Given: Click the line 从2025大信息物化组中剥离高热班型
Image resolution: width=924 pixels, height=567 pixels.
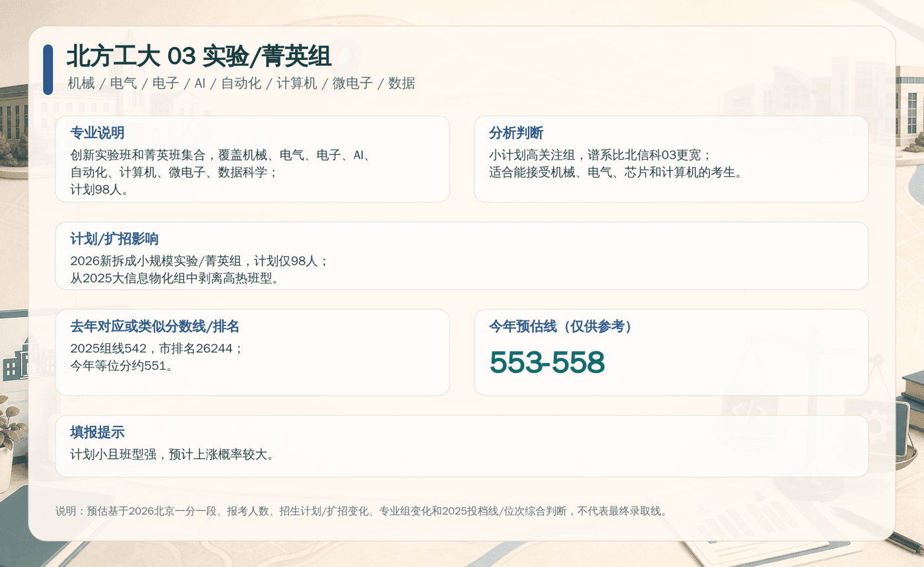Looking at the screenshot, I should click(x=175, y=278).
